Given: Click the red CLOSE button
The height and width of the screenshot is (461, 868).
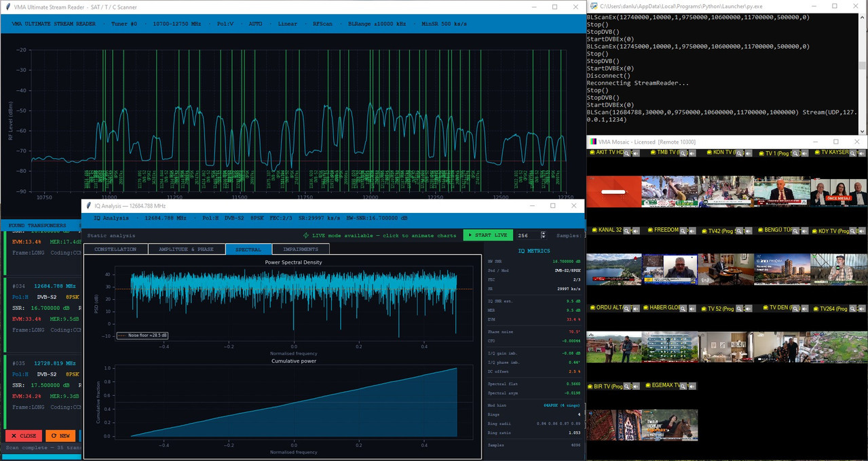Looking at the screenshot, I should [24, 436].
